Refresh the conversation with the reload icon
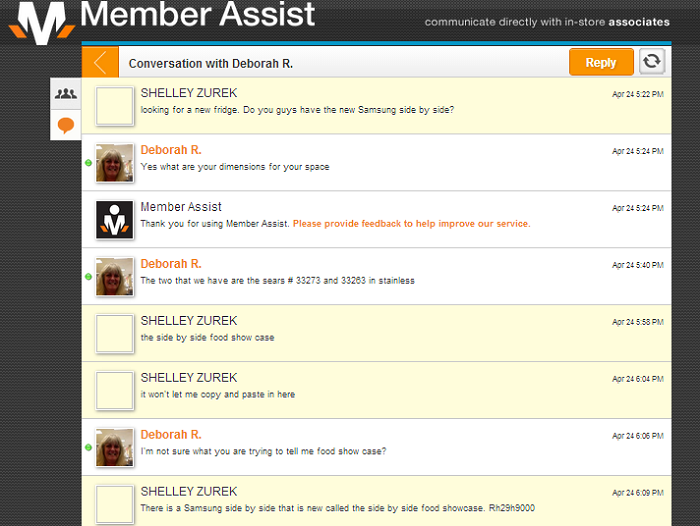The height and width of the screenshot is (526, 700). 652,62
